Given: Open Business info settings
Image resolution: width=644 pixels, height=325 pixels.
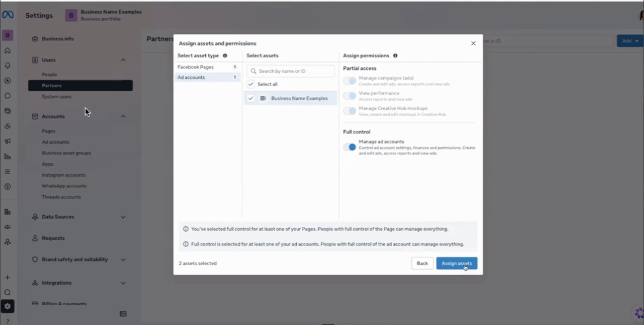Looking at the screenshot, I should (58, 39).
